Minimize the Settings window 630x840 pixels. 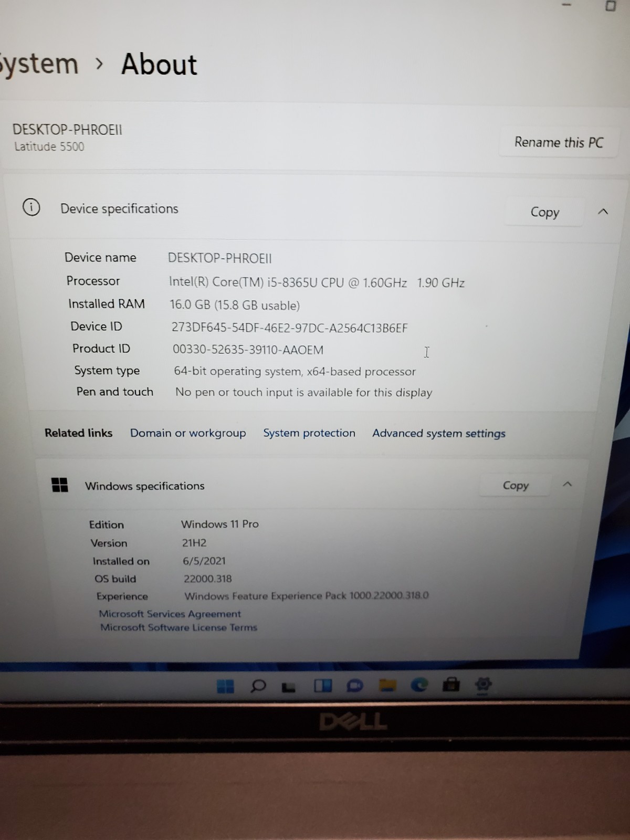click(x=566, y=5)
